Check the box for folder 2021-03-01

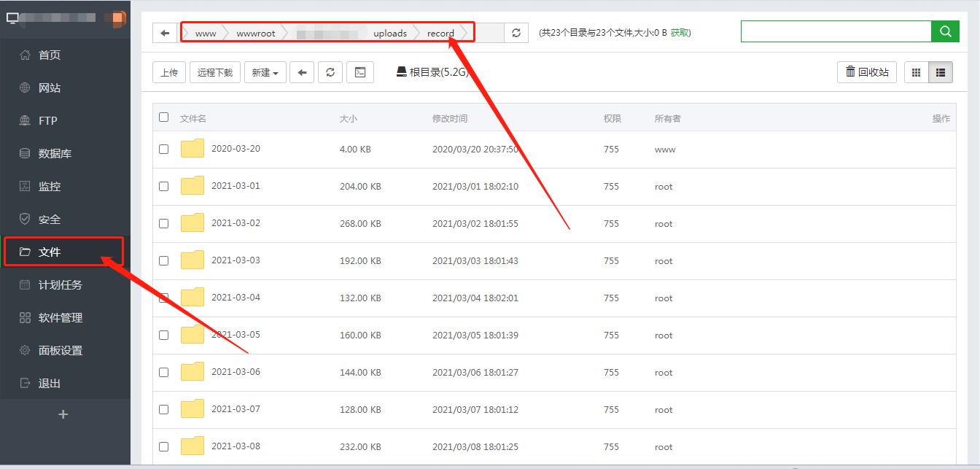163,186
